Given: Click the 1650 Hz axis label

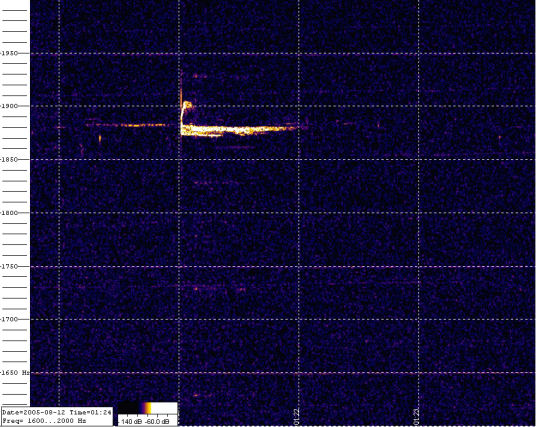Looking at the screenshot, I should (x=15, y=372).
